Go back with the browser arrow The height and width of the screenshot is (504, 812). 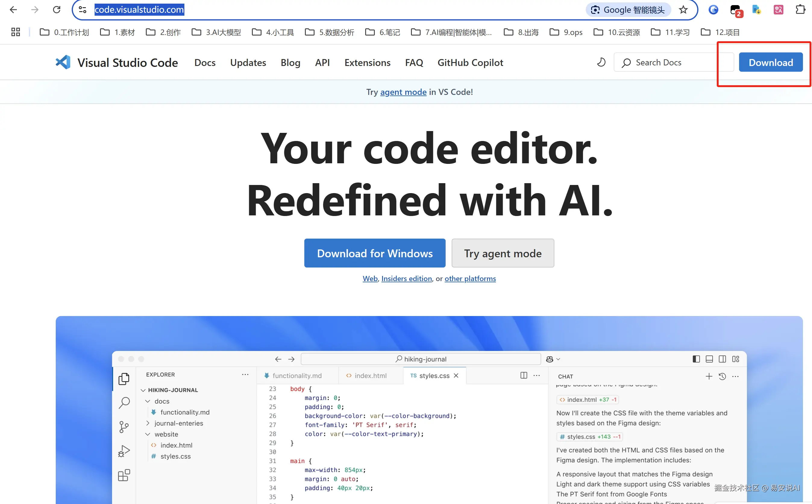point(13,10)
